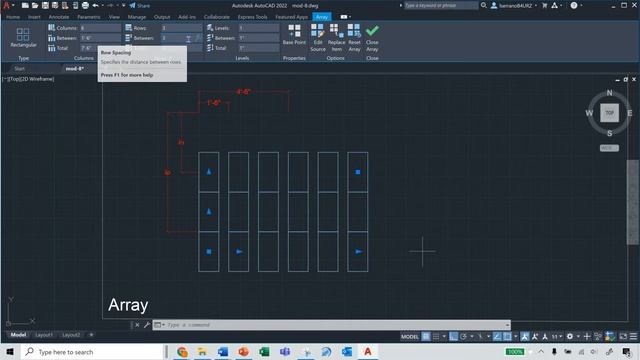Switch to the Layout2 tab
Screen dimensions: 640x360
coord(71,335)
